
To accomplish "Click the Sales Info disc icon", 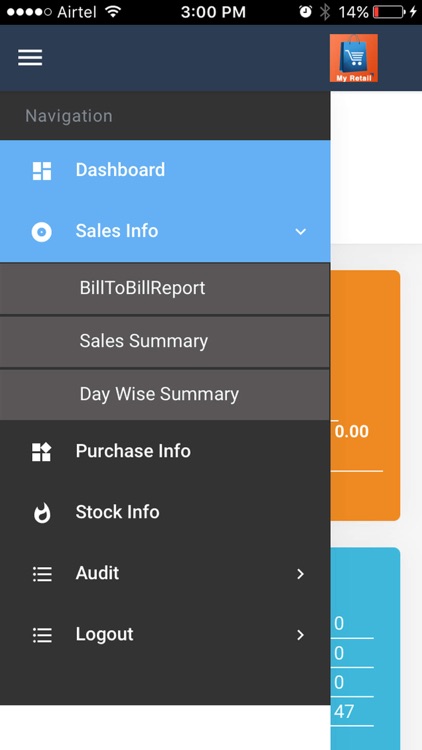I will [42, 232].
